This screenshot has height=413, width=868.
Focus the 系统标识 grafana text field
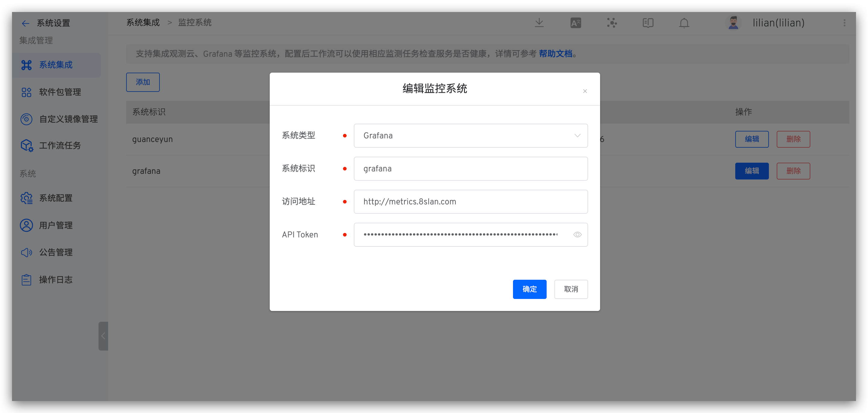(470, 168)
